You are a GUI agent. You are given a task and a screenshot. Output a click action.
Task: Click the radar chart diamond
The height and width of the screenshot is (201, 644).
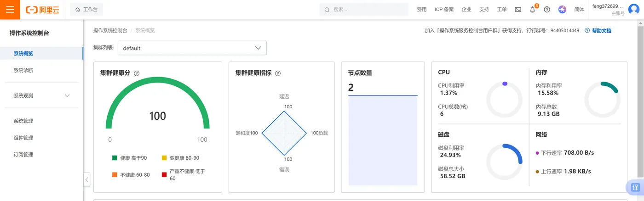point(284,133)
